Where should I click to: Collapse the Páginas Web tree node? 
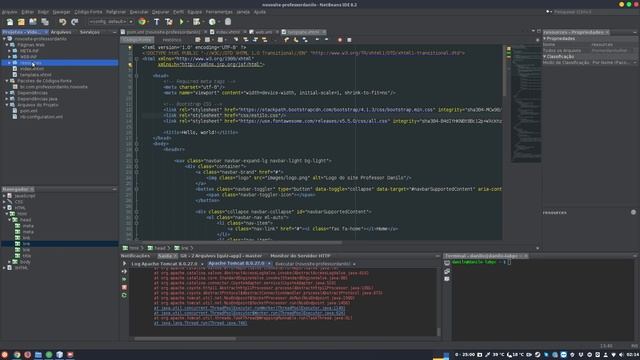7,45
